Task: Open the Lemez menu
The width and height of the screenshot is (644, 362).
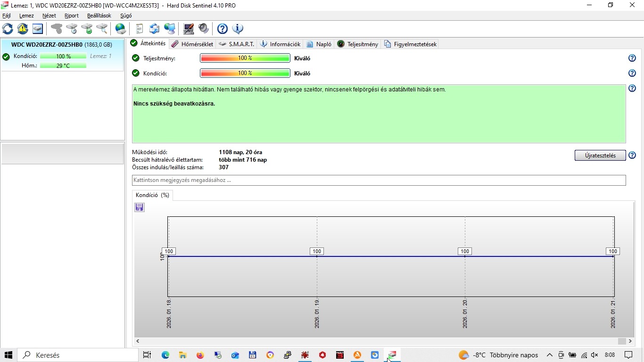Action: [26, 16]
